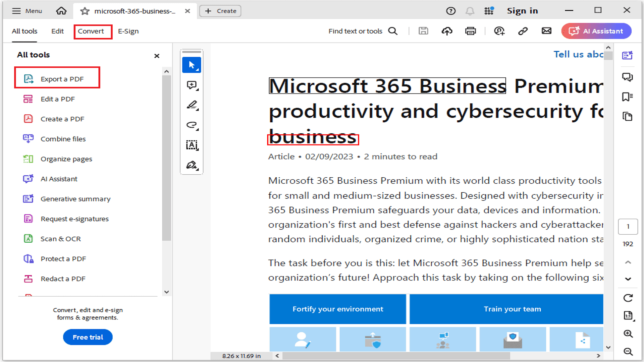Click the Rotate view icon
This screenshot has width=644, height=362.
[x=628, y=298]
